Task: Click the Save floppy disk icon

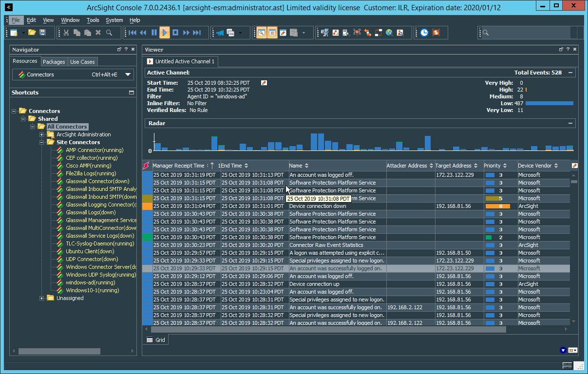Action: [42, 33]
